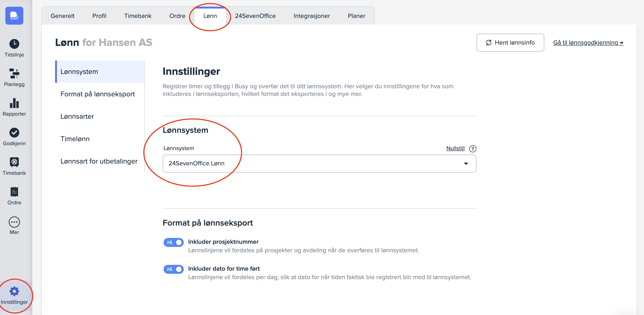This screenshot has height=315, width=644.
Task: Open the Godkjenn checkmark icon
Action: click(14, 132)
